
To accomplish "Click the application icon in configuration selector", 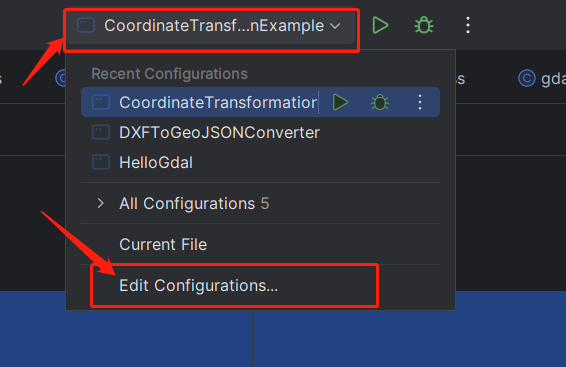I will pos(86,26).
